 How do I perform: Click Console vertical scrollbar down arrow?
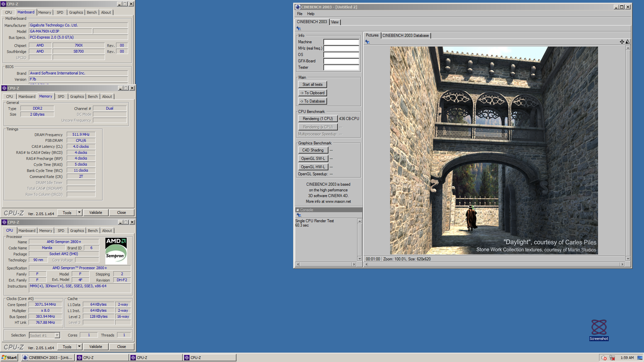point(360,259)
